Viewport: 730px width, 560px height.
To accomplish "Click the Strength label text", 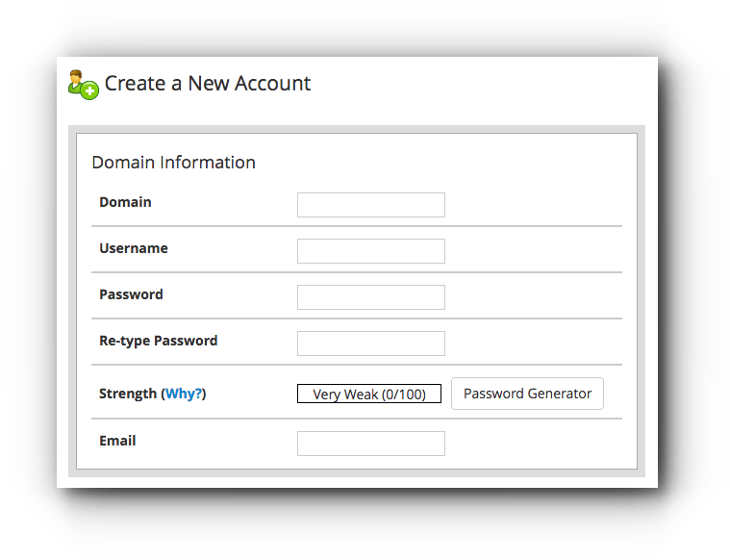I will coord(128,394).
